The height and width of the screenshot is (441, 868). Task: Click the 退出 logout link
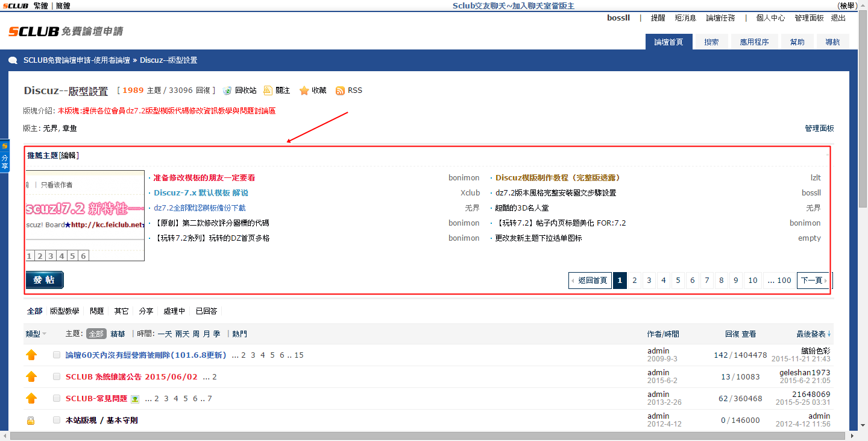[x=838, y=18]
